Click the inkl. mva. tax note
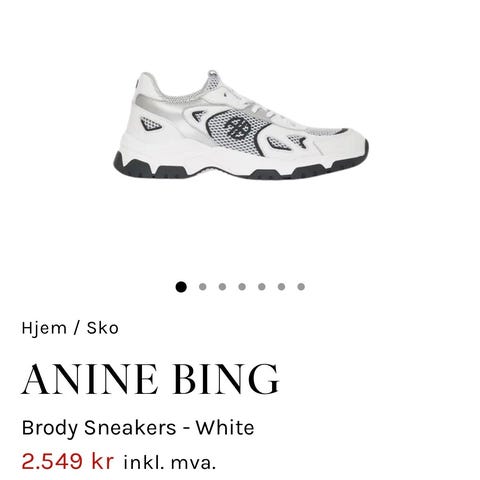Screen dimensions: 480x480 click(x=170, y=463)
